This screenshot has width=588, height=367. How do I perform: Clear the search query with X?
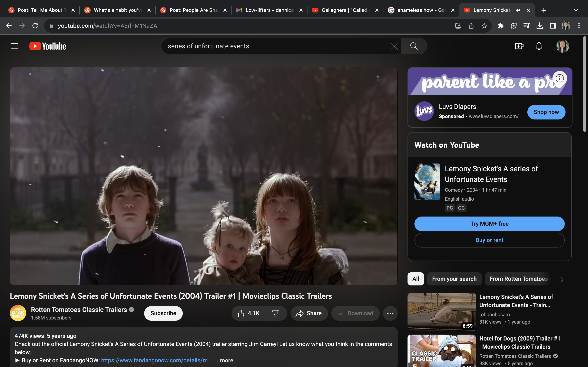click(x=394, y=46)
